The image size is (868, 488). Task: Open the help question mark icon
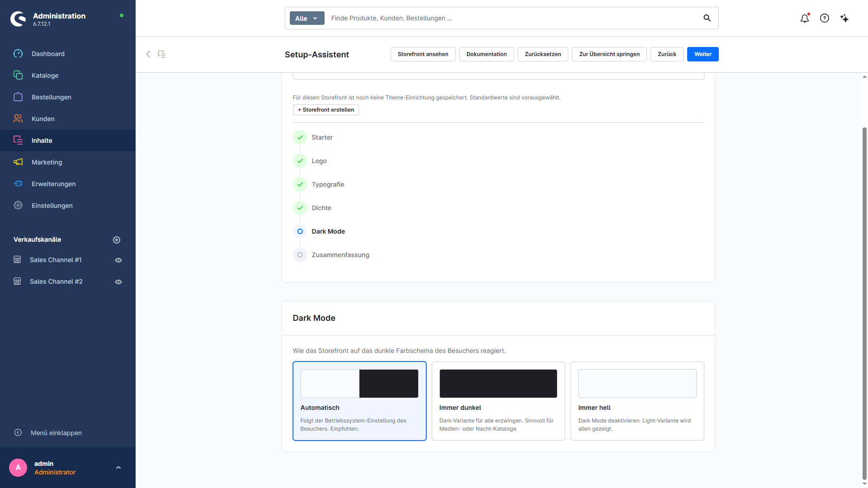(825, 18)
